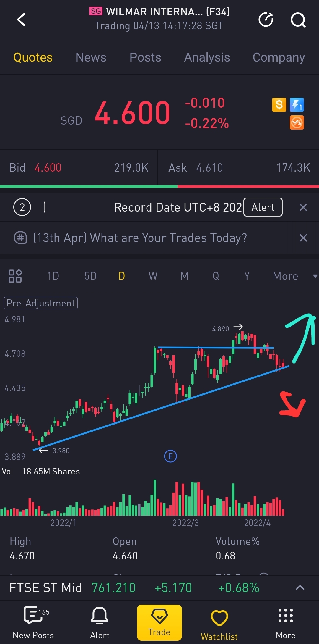Select the W weekly chart period
Viewport: 319px width, 644px height.
click(153, 276)
